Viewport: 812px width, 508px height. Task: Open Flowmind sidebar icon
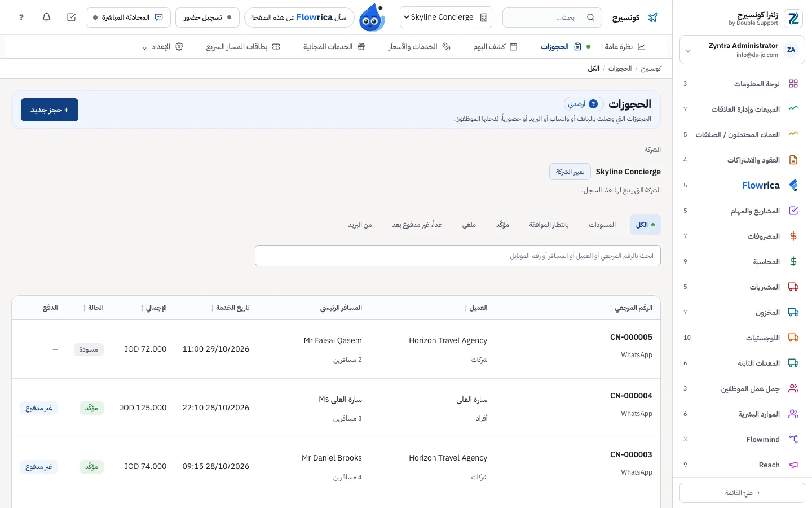pyautogui.click(x=793, y=439)
